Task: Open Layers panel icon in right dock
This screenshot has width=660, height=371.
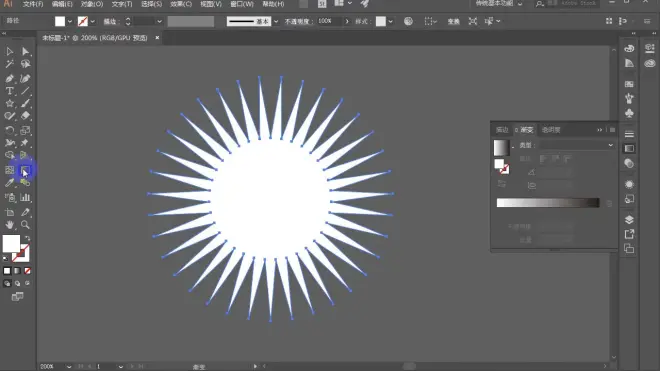Action: pyautogui.click(x=629, y=219)
